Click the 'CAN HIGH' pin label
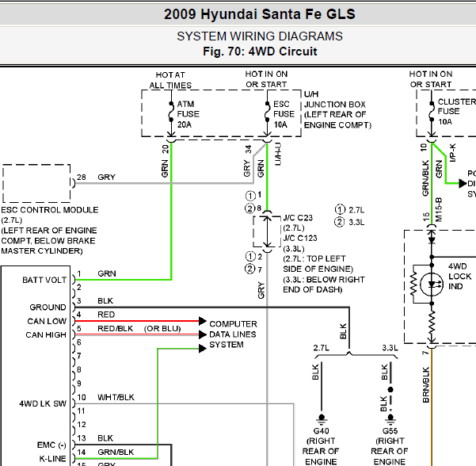Screen dimensions: 476x466 (x=46, y=334)
